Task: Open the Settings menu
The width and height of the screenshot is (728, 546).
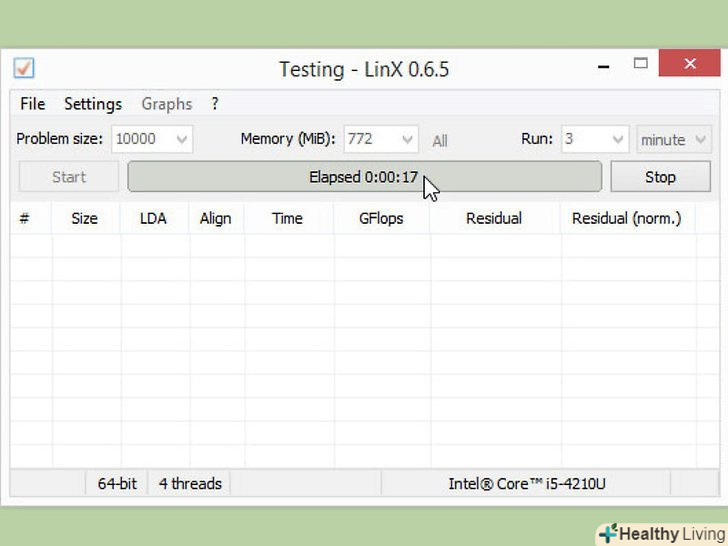Action: click(x=93, y=104)
